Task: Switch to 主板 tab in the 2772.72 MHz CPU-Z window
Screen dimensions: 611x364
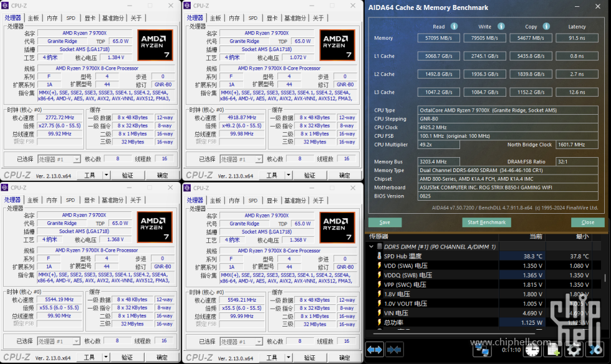Action: (x=34, y=18)
